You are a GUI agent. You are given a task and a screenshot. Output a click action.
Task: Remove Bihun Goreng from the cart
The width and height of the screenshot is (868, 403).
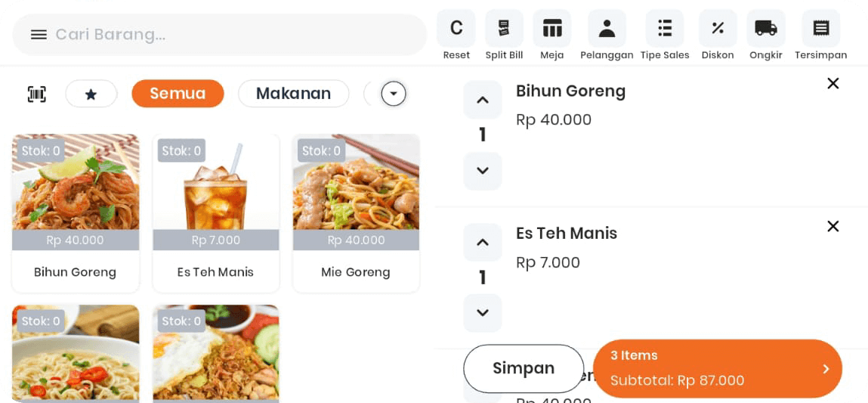coord(832,83)
